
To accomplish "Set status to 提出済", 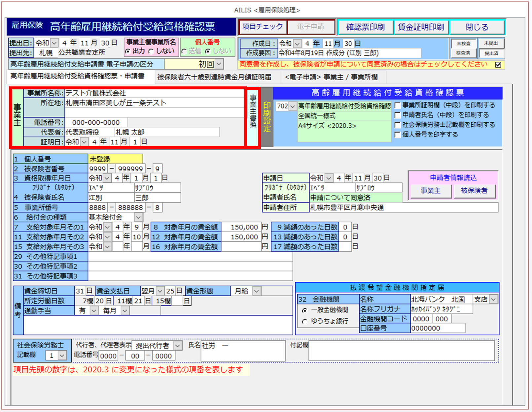I will 491,53.
